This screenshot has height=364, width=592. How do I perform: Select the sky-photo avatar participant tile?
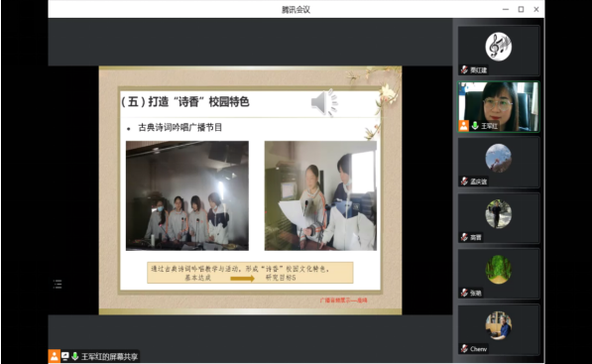click(499, 162)
